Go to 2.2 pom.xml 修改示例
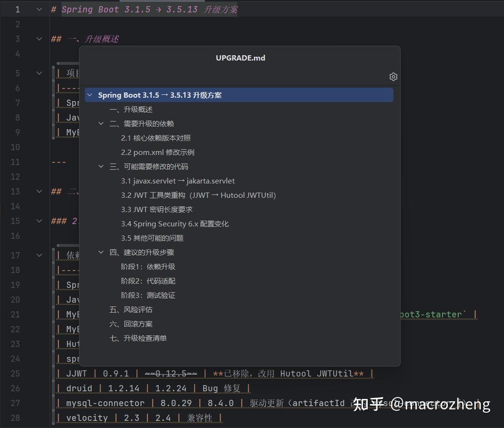Image resolution: width=504 pixels, height=428 pixels. 158,153
